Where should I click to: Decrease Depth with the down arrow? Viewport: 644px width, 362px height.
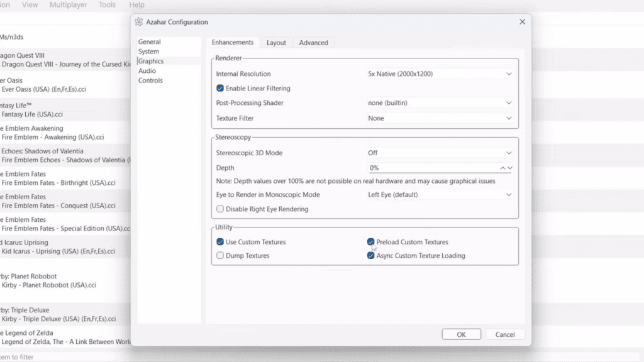coord(509,168)
